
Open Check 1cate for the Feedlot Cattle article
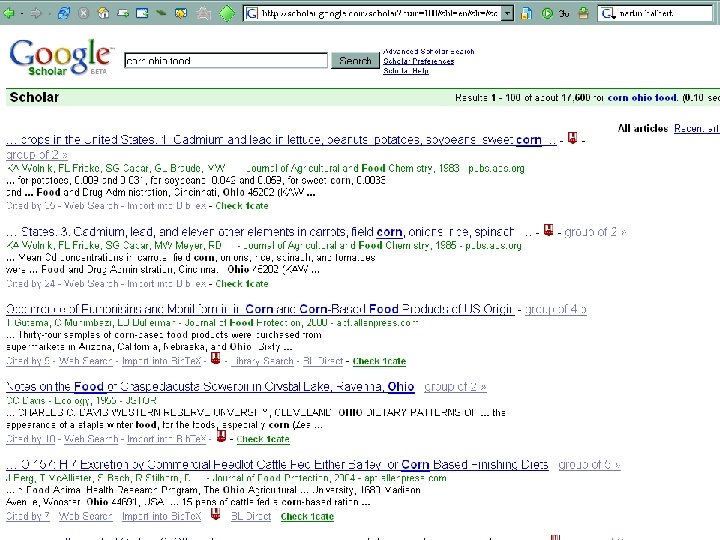tap(307, 517)
